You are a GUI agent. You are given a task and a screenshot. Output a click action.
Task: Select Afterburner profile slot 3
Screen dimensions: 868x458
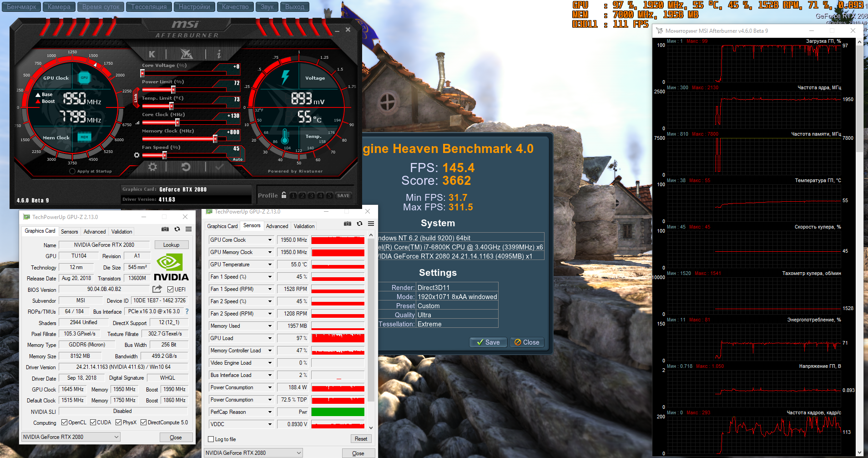(311, 196)
